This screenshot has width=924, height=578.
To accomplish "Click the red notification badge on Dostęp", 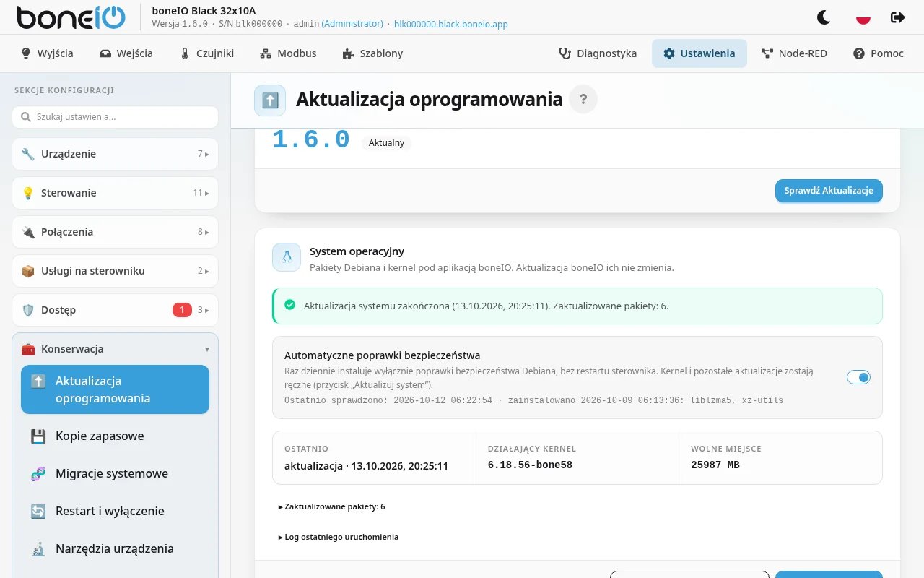I will tap(182, 310).
